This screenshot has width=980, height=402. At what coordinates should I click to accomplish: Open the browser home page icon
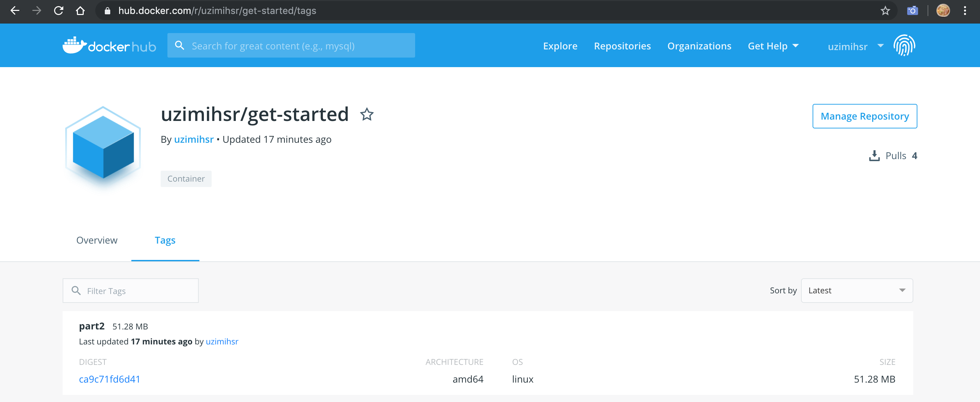[x=80, y=11]
